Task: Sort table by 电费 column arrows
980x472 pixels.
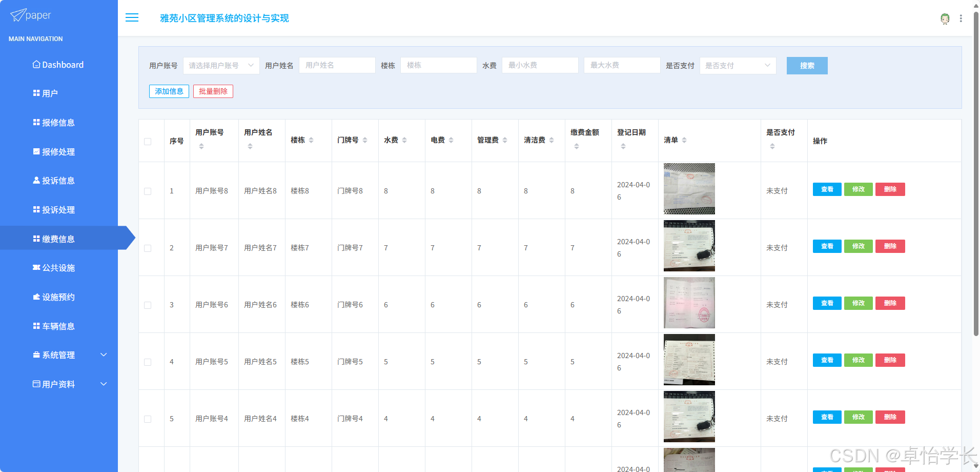Action: point(451,141)
